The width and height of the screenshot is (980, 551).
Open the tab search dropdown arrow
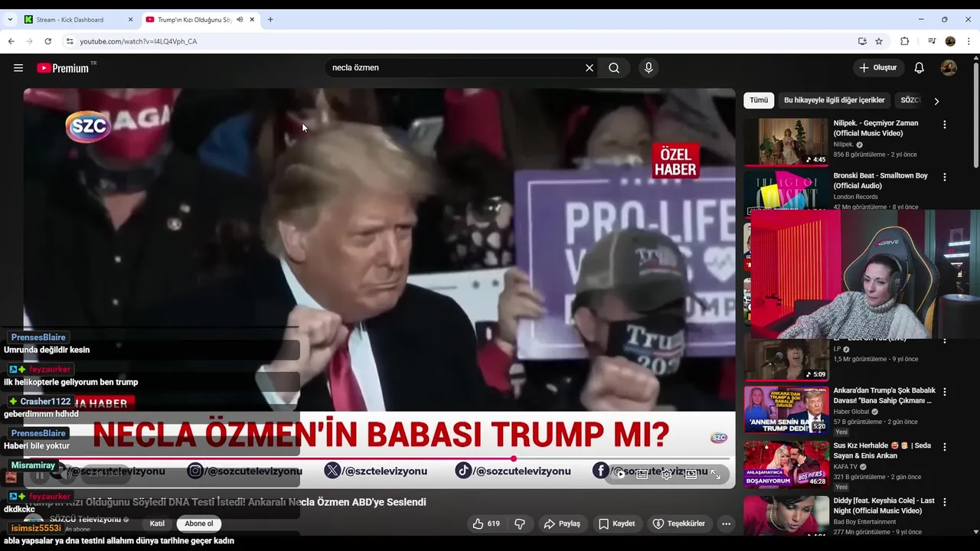[10, 19]
